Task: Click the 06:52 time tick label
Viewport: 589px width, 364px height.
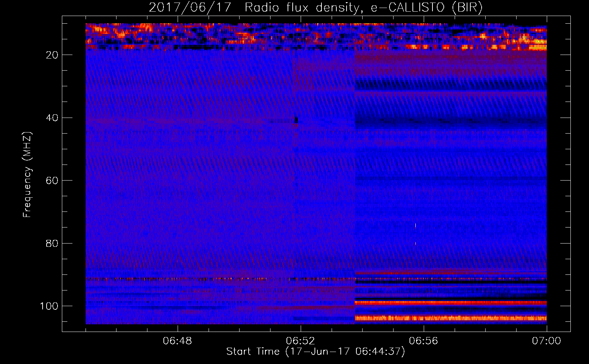Action: [x=301, y=341]
